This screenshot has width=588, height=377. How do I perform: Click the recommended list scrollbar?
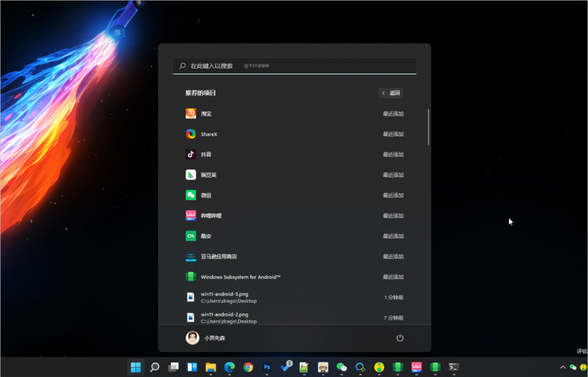[428, 127]
